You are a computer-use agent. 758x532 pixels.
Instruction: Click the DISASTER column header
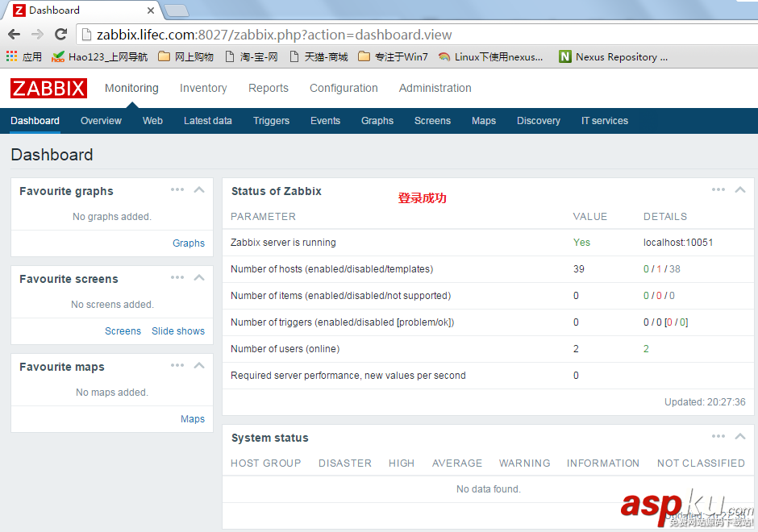345,463
